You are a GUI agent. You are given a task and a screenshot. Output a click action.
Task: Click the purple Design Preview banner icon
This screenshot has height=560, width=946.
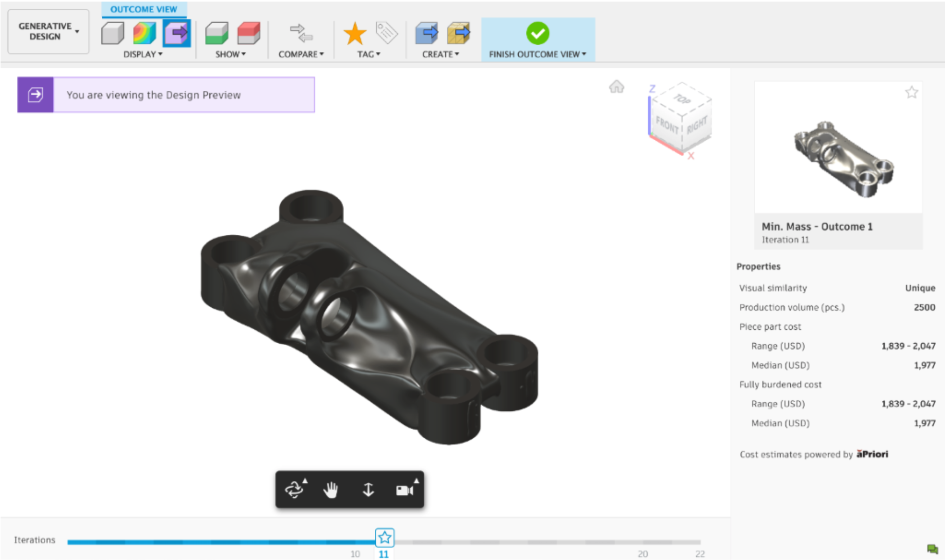[x=35, y=95]
